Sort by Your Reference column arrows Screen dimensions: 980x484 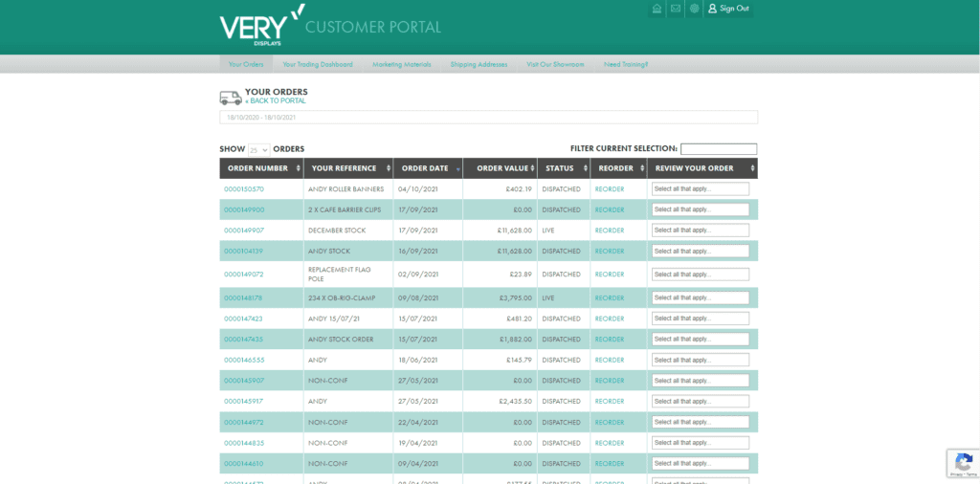[388, 168]
